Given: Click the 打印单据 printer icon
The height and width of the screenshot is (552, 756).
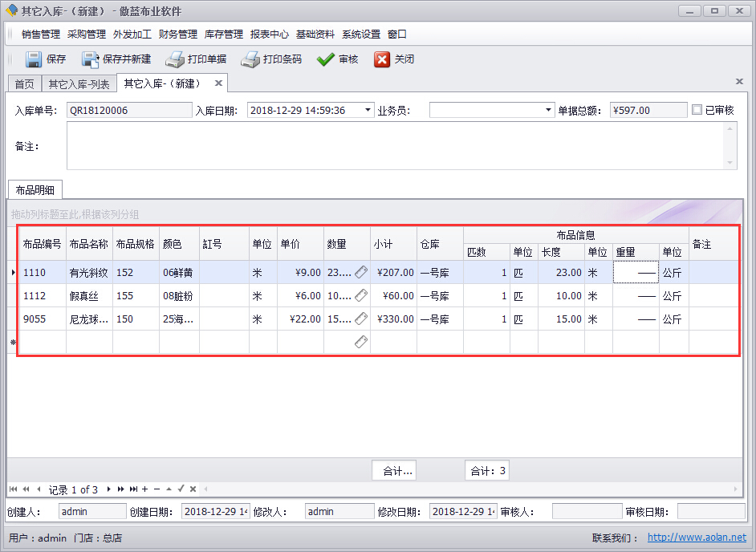Looking at the screenshot, I should (x=175, y=59).
